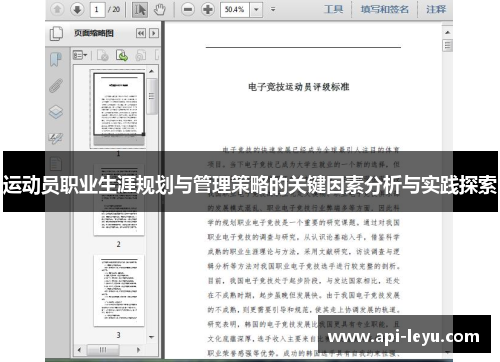Go to next page with down arrow

77,9
